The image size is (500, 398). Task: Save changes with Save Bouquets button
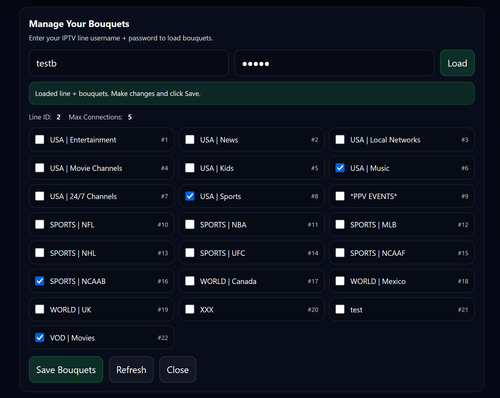pyautogui.click(x=66, y=370)
